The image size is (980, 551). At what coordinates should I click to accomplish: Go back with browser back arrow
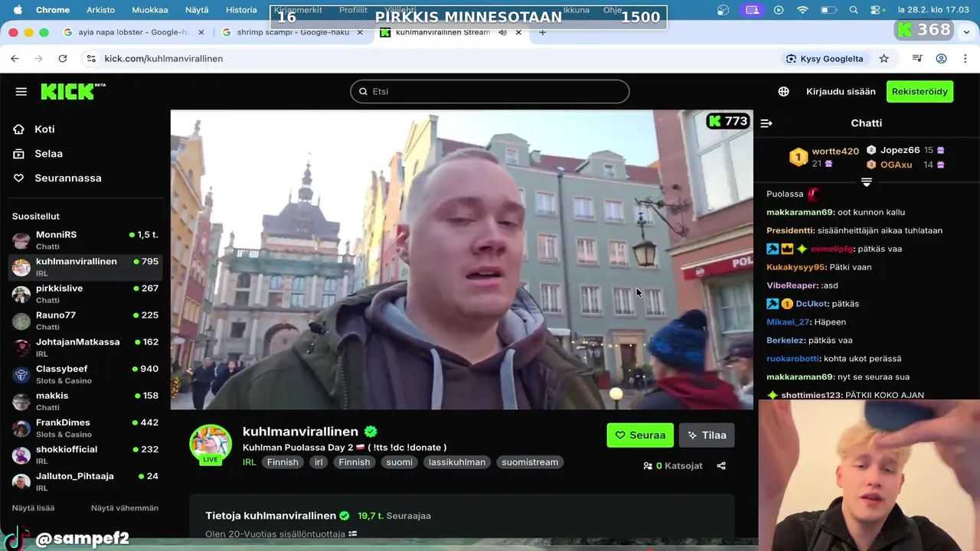pos(15,58)
